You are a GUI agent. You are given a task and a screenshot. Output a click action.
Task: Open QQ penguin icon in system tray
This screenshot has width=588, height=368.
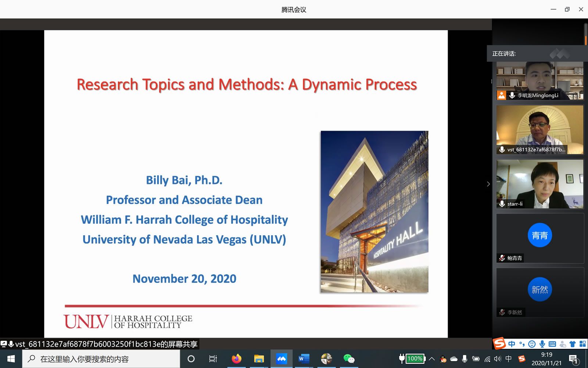click(443, 359)
